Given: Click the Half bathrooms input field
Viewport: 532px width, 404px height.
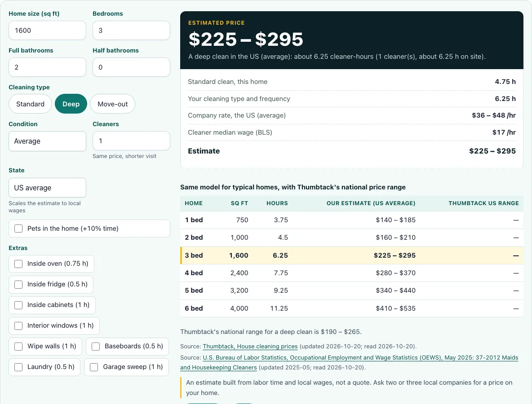Looking at the screenshot, I should [x=131, y=67].
